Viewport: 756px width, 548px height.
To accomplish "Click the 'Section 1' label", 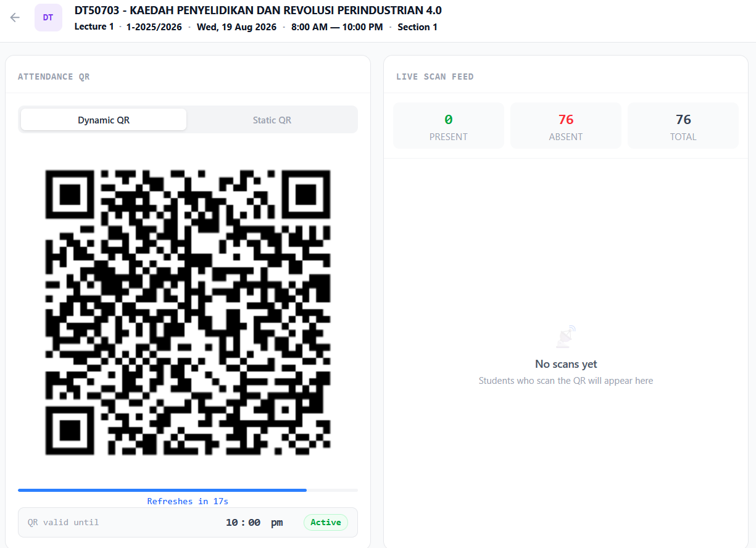I will click(418, 27).
